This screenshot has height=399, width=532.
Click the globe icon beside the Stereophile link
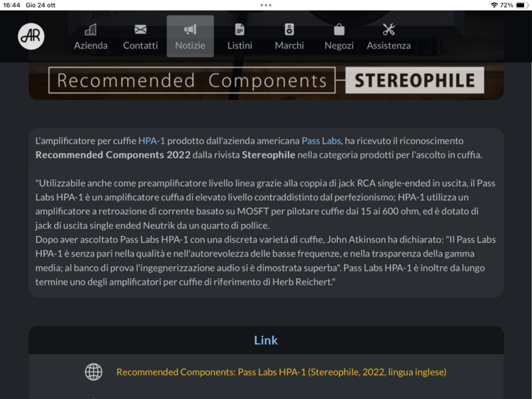point(94,372)
